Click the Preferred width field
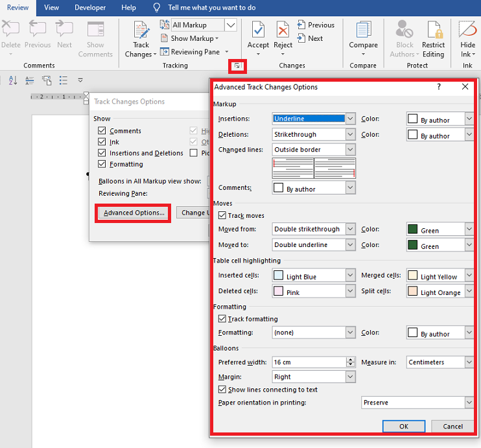 click(x=309, y=362)
